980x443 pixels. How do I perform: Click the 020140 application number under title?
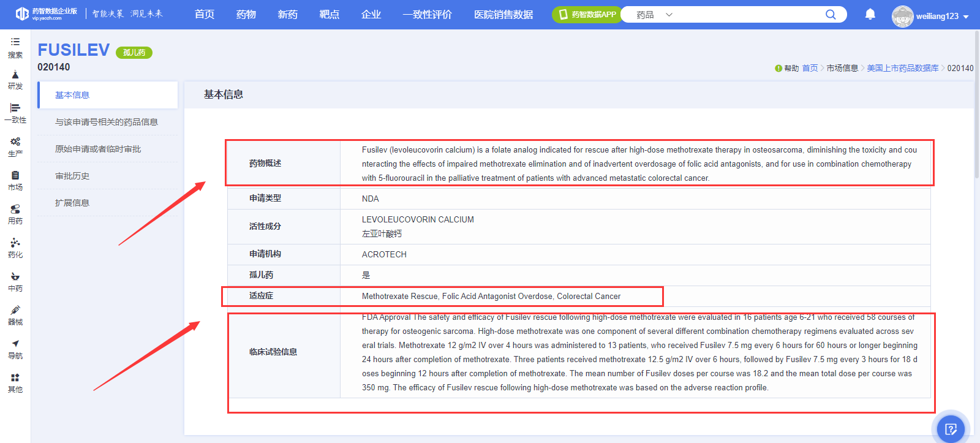pyautogui.click(x=54, y=67)
